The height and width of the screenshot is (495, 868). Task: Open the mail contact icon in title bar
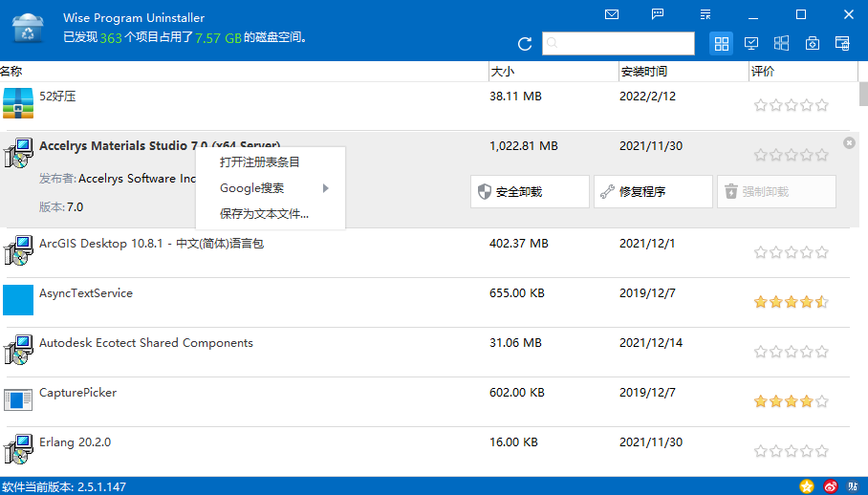point(612,14)
